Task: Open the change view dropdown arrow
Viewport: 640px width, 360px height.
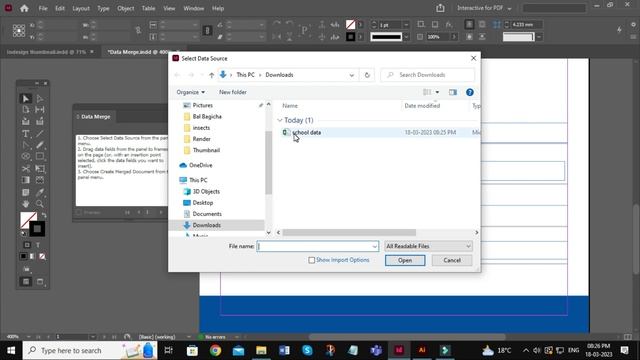Action: 437,92
